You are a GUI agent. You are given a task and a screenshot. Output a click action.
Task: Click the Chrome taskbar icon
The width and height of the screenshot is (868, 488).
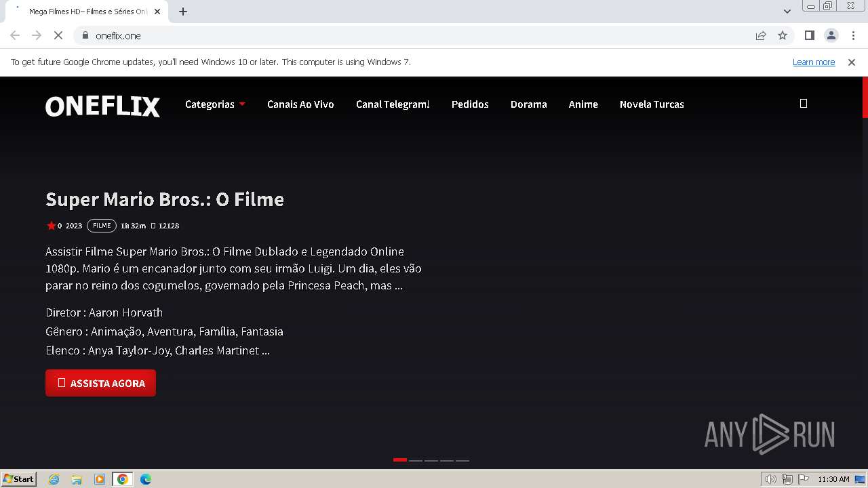[x=123, y=479]
